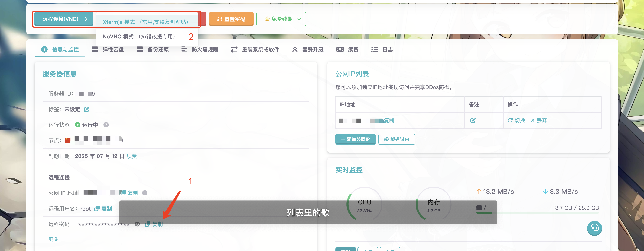Click 丢弃 to discard the IP
This screenshot has width=644, height=251.
(539, 120)
